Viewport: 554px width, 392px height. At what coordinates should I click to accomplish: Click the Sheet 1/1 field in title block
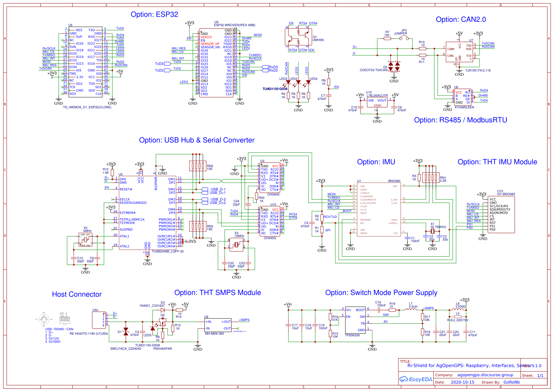pyautogui.click(x=533, y=375)
